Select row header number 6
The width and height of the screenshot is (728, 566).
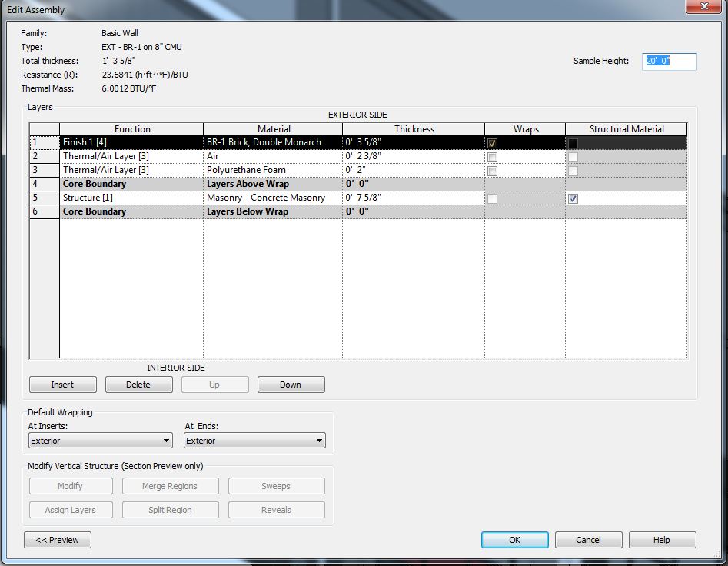(x=44, y=211)
